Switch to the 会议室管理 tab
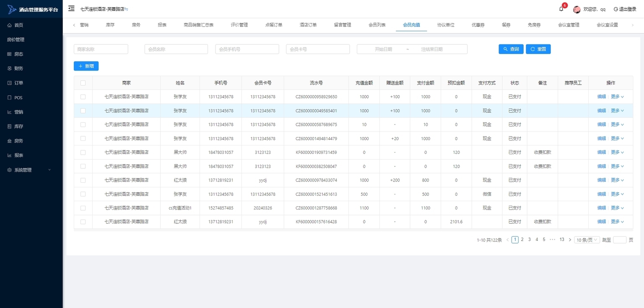Image resolution: width=644 pixels, height=308 pixels. pos(569,25)
